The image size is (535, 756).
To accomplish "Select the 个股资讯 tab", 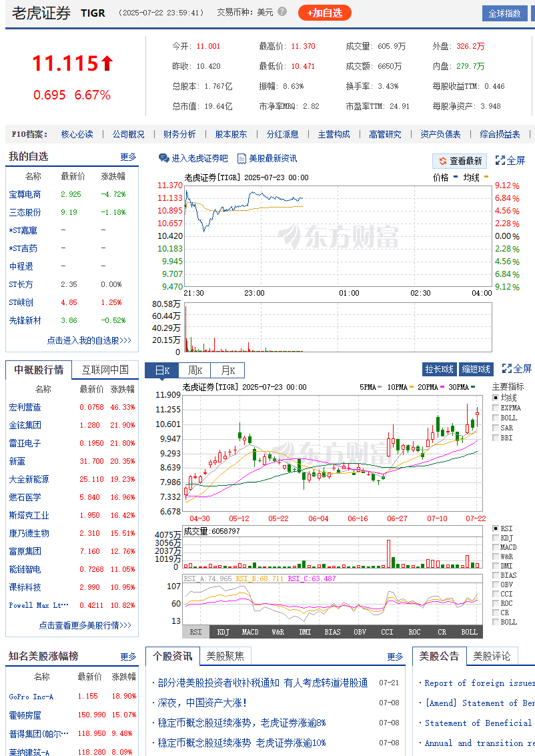I will tap(173, 656).
